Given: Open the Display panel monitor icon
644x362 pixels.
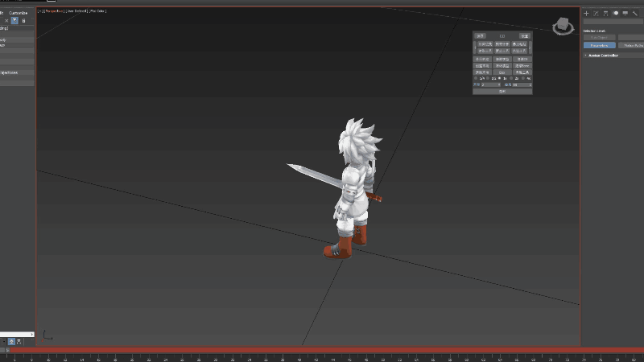Looking at the screenshot, I should pos(625,13).
